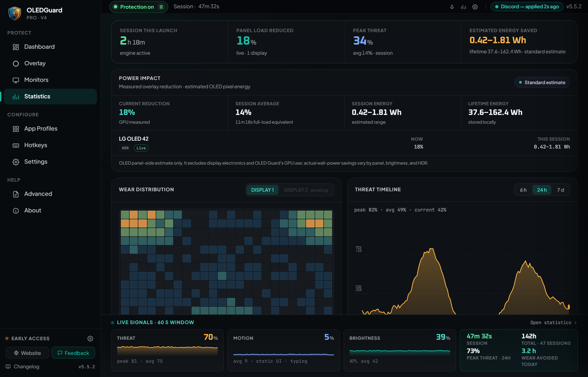Open Early Access settings gear

pyautogui.click(x=90, y=338)
